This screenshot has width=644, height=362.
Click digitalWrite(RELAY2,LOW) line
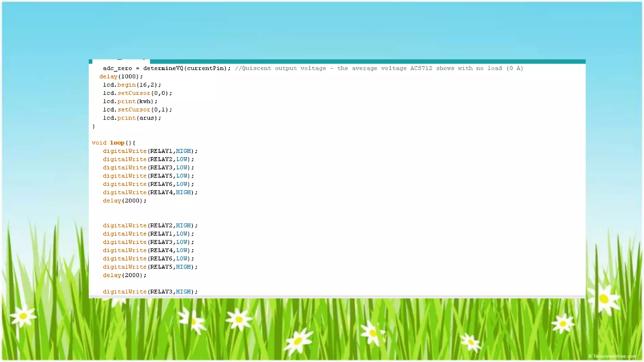[x=148, y=160]
